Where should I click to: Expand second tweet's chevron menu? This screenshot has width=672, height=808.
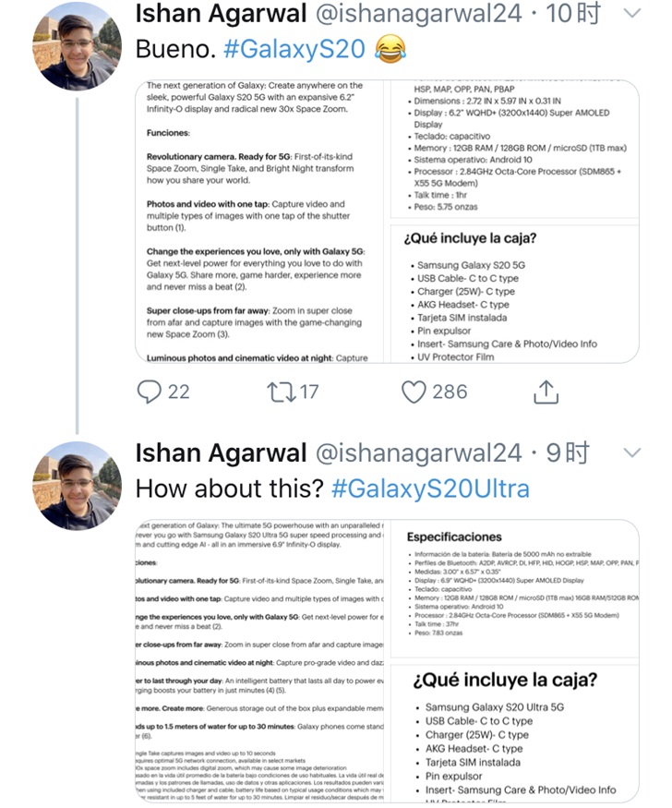click(631, 452)
